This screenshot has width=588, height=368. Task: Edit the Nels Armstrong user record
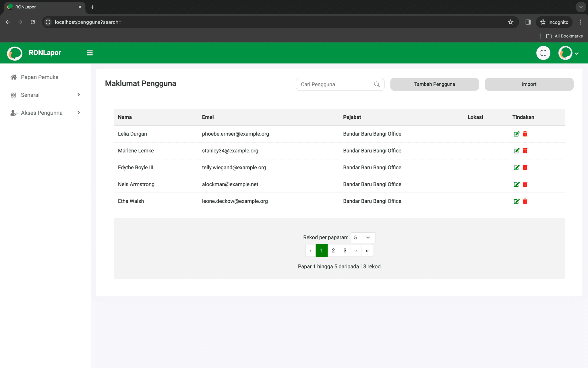click(x=516, y=184)
